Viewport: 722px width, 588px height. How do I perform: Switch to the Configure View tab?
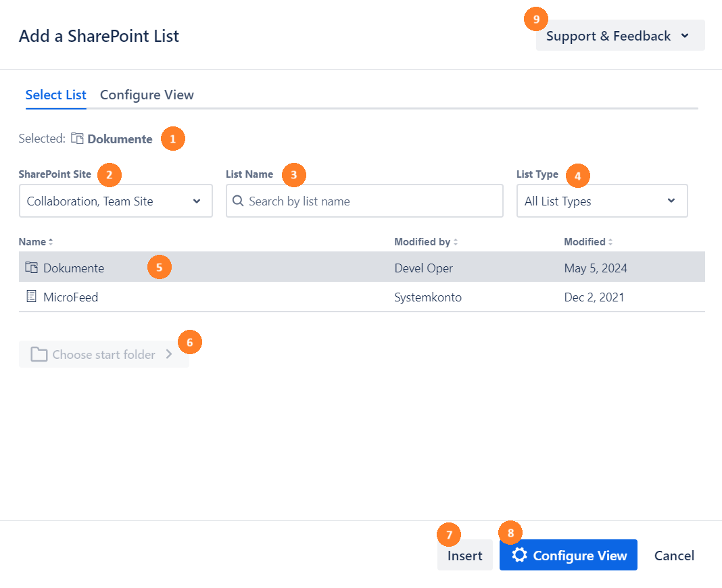coord(147,95)
